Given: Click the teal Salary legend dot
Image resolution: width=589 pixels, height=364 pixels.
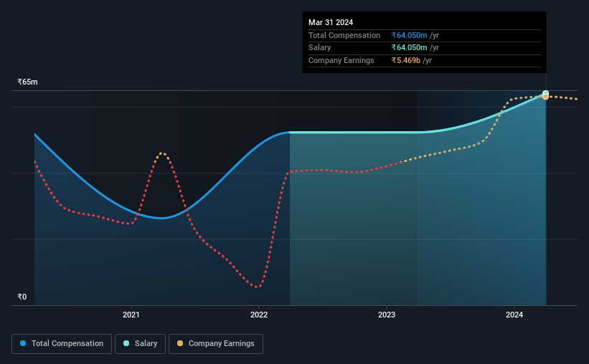Looking at the screenshot, I should pos(126,343).
